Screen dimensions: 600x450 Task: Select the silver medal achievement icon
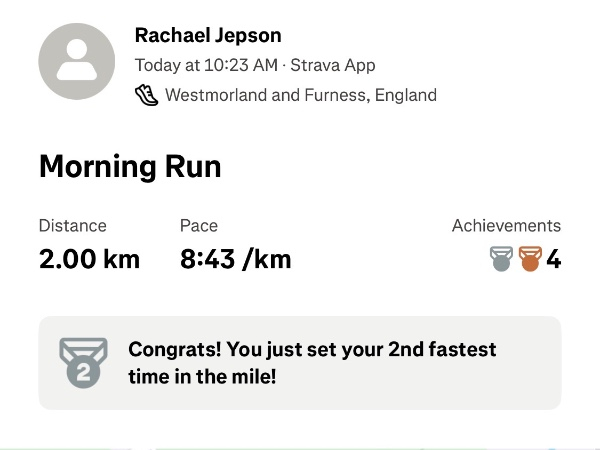coord(501,260)
